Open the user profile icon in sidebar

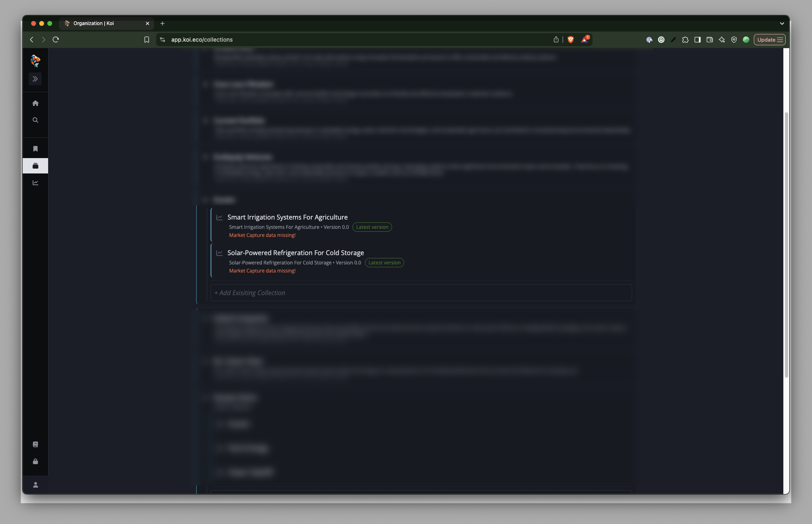point(36,485)
